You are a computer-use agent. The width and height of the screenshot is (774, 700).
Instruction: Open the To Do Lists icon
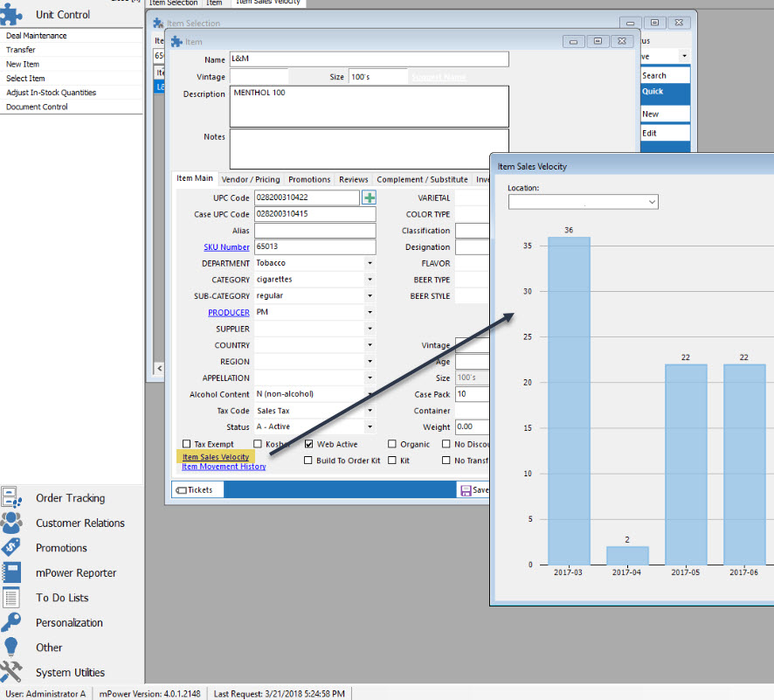click(12, 598)
